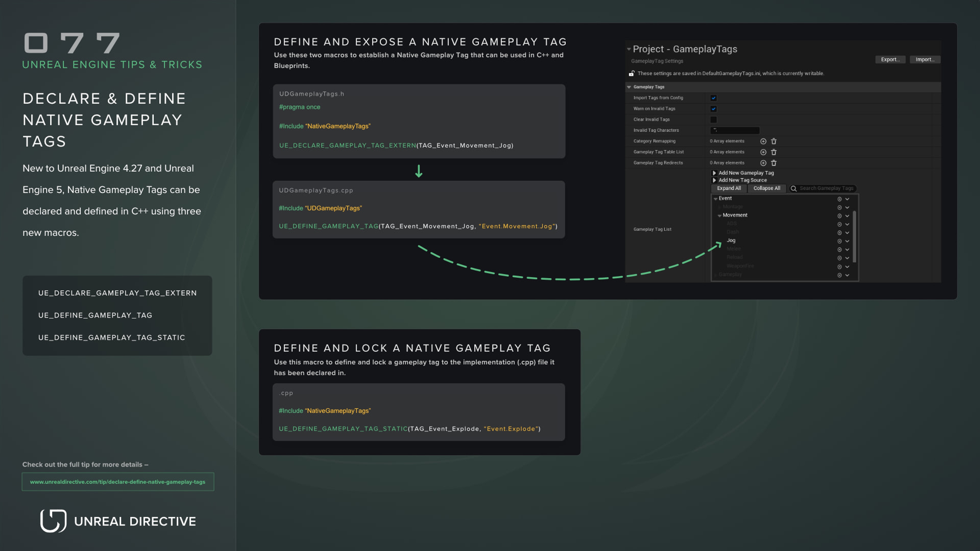Click the options icon beside the Event tag
The image size is (980, 551).
pos(839,198)
